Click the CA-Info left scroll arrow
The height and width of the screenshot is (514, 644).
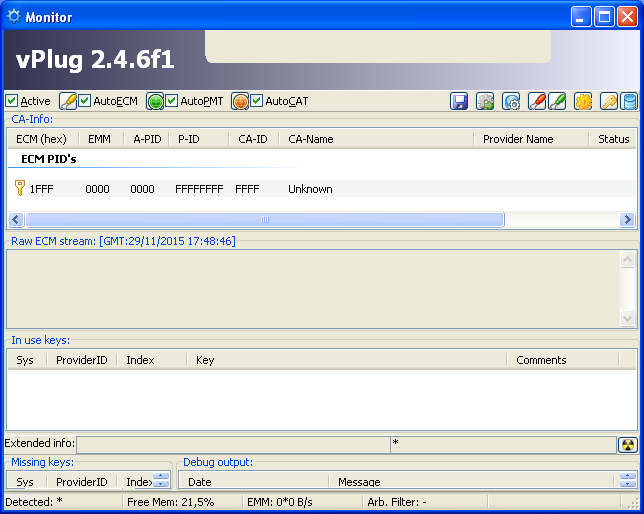(16, 219)
